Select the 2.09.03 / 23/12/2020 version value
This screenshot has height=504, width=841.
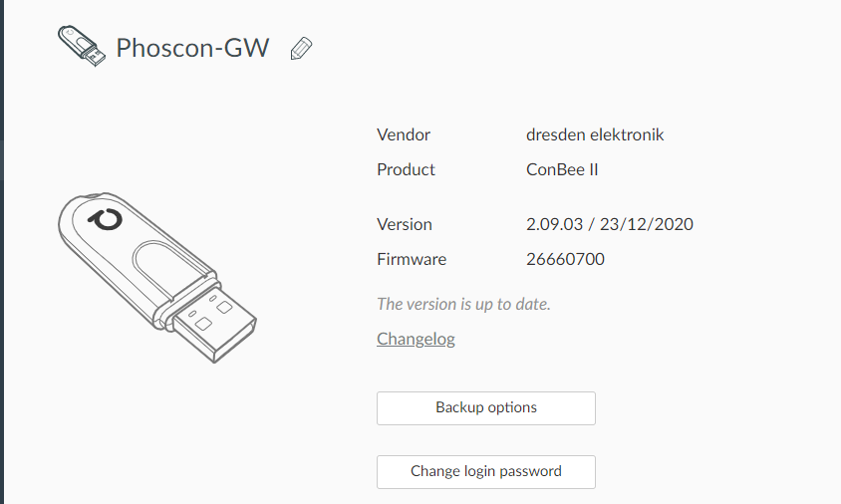click(x=609, y=224)
